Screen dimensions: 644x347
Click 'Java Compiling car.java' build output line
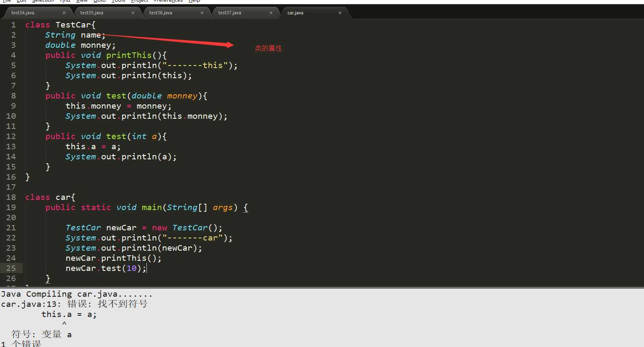tap(77, 294)
